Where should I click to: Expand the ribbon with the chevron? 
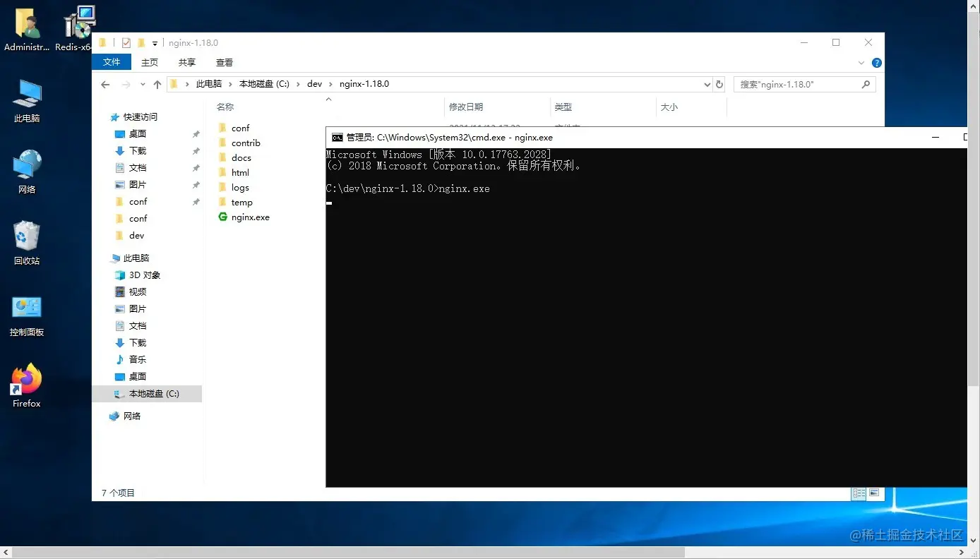861,62
